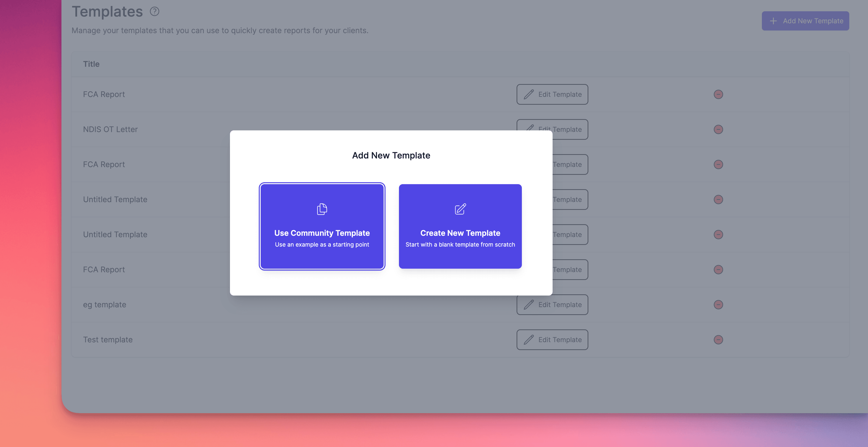Screen dimensions: 868x447
Task: Click the Title column header
Action: (x=91, y=64)
